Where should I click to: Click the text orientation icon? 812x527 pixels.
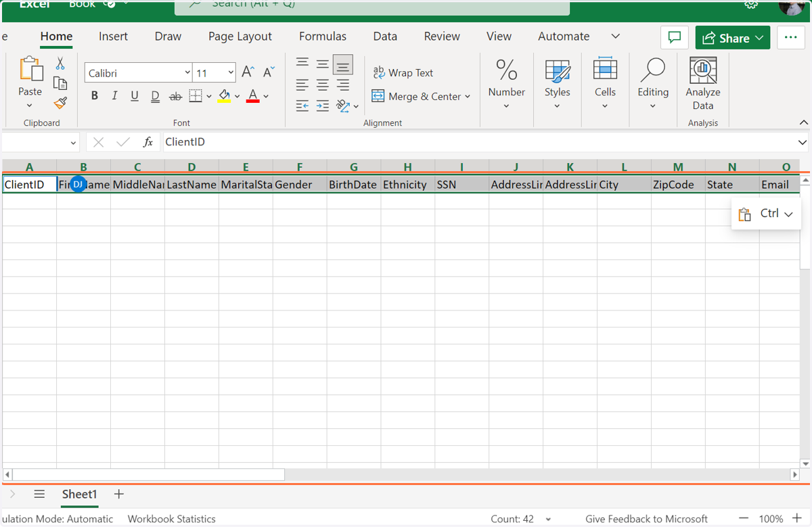[343, 106]
